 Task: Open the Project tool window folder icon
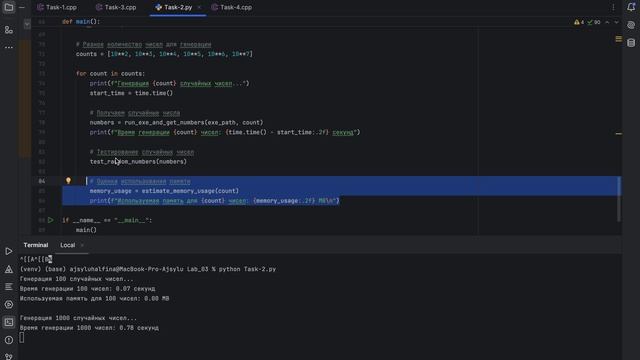[x=9, y=7]
